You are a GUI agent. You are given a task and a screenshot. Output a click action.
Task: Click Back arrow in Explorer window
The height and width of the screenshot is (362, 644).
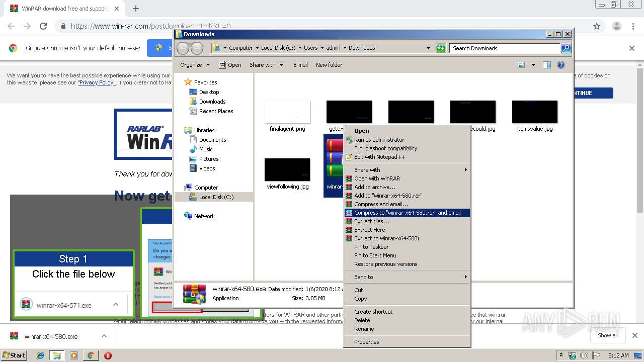(183, 48)
